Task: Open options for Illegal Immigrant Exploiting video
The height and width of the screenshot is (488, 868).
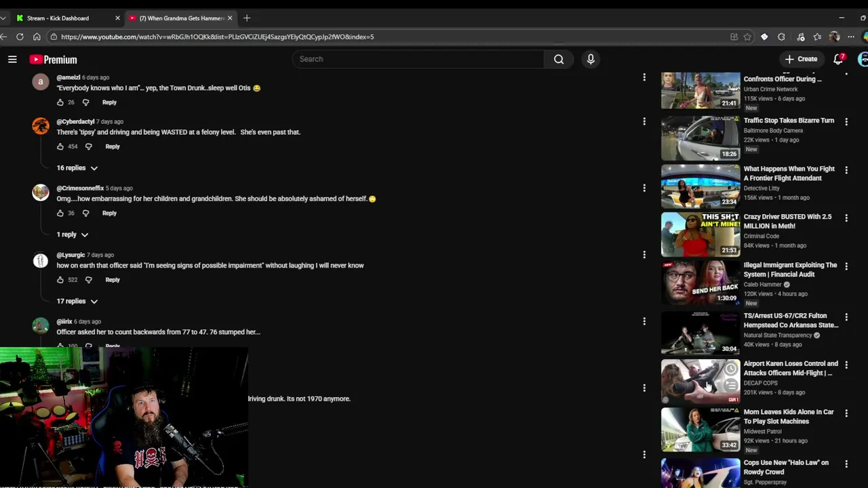Action: (846, 266)
